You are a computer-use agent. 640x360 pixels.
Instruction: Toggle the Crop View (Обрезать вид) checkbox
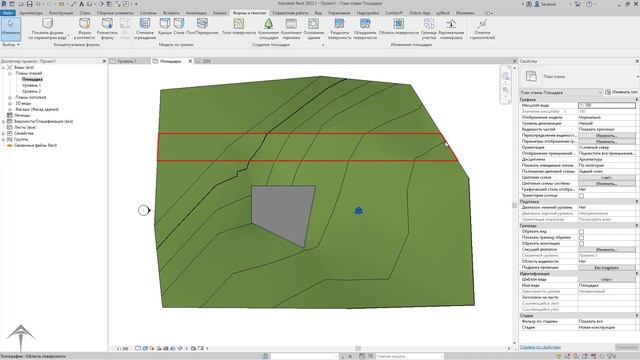click(x=581, y=231)
